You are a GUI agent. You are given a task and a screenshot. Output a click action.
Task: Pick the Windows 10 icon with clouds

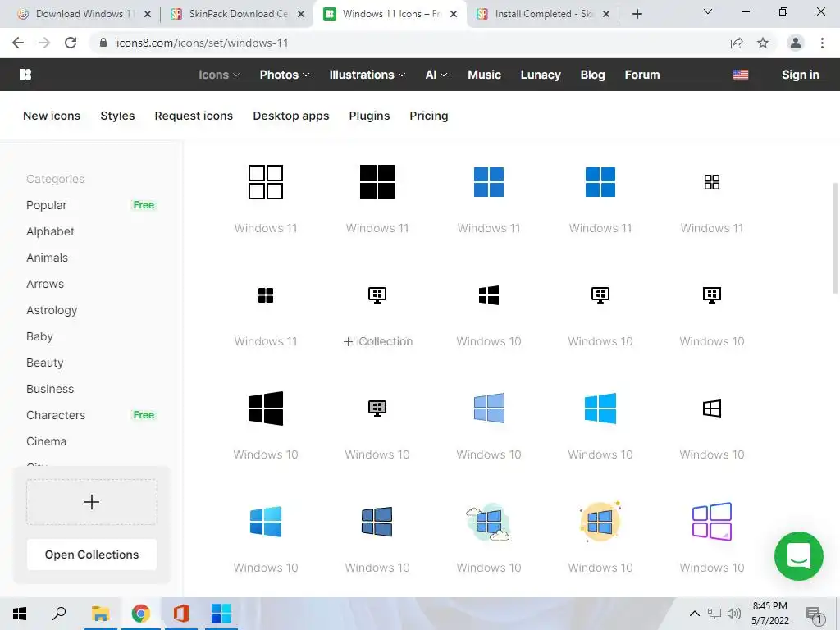point(489,522)
